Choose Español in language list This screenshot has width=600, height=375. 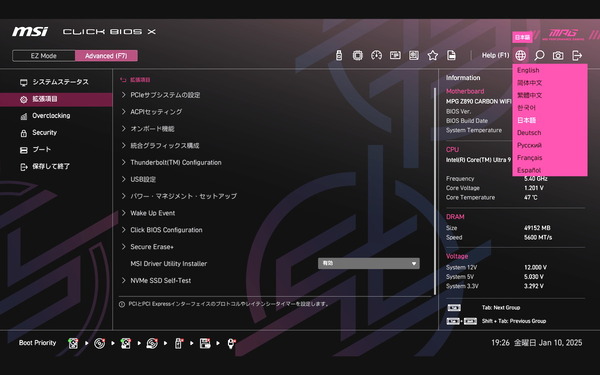click(x=529, y=170)
